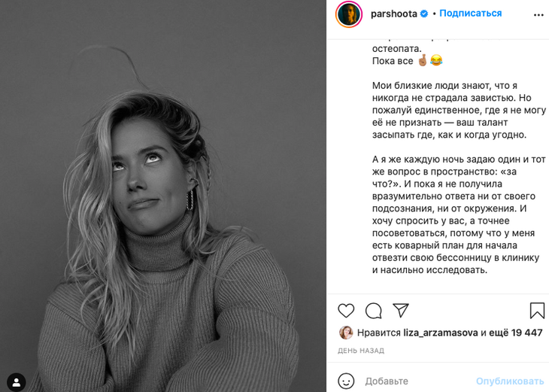The width and height of the screenshot is (549, 392).
Task: Click the ДЕНЬ НАЗАД timestamp
Action: point(361,351)
